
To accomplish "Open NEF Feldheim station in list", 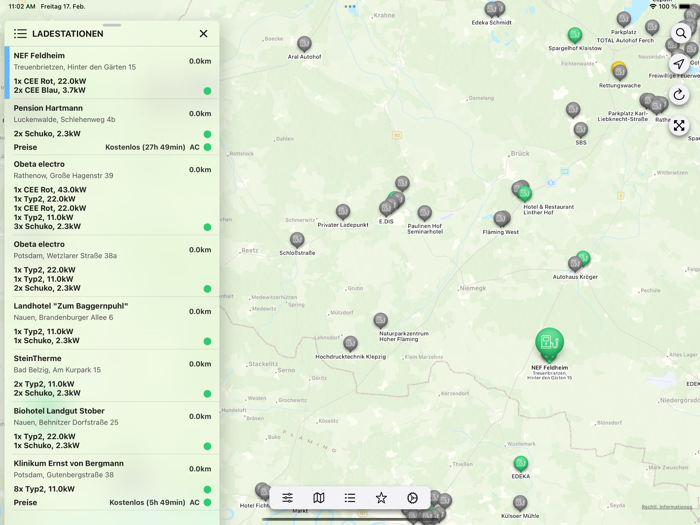I will tap(112, 73).
